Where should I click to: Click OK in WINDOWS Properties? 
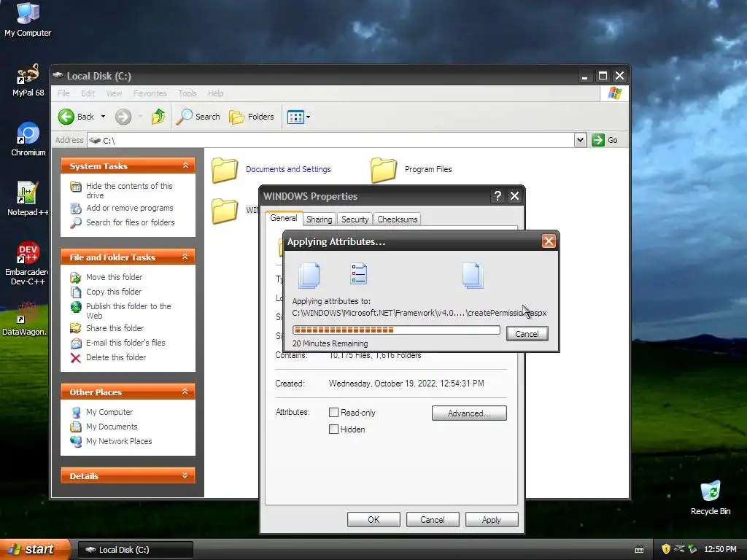coord(373,519)
